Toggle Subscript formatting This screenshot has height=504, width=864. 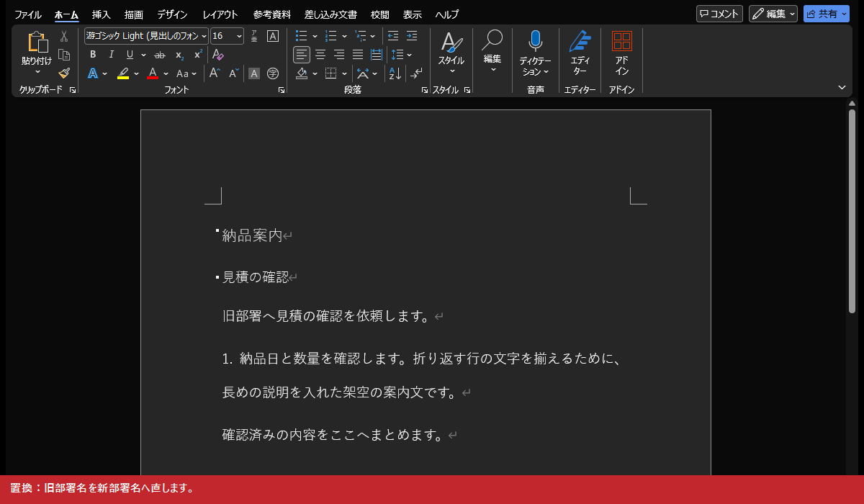click(179, 55)
